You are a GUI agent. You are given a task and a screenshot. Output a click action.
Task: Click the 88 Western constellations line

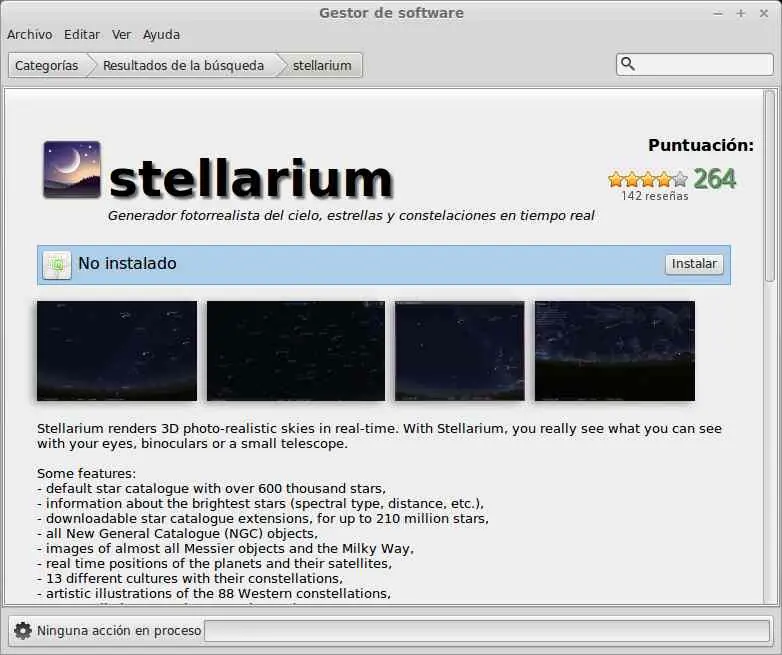tap(214, 593)
